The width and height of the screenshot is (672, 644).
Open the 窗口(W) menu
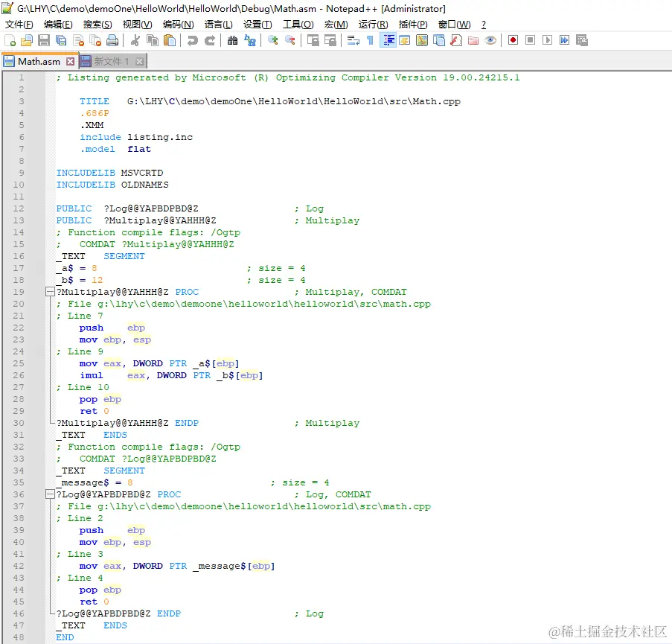click(x=454, y=25)
